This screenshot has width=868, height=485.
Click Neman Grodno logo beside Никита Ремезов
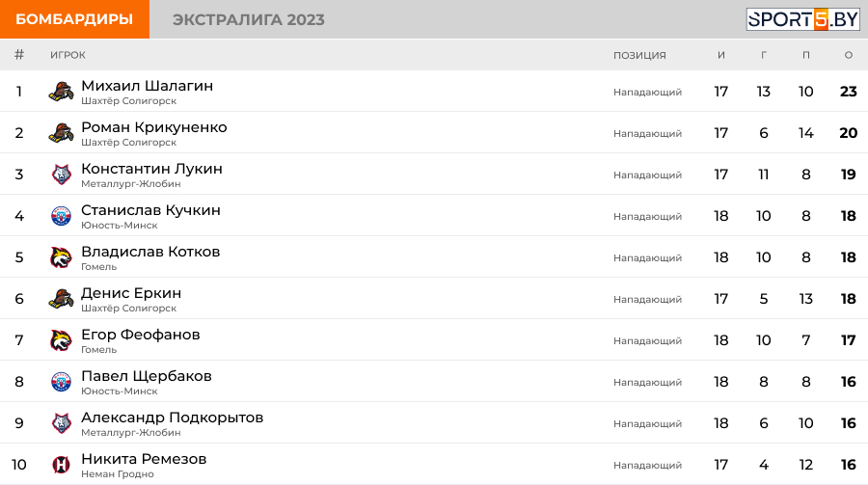pyautogui.click(x=62, y=466)
